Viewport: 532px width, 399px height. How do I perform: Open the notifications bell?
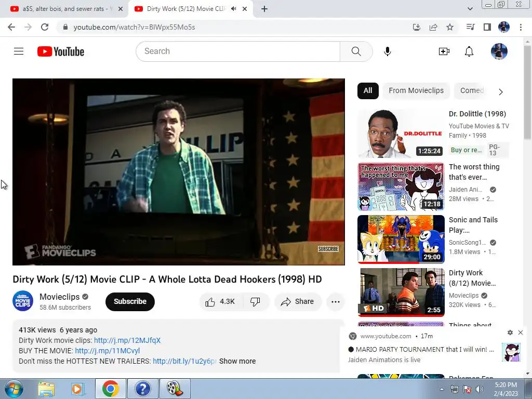click(469, 51)
